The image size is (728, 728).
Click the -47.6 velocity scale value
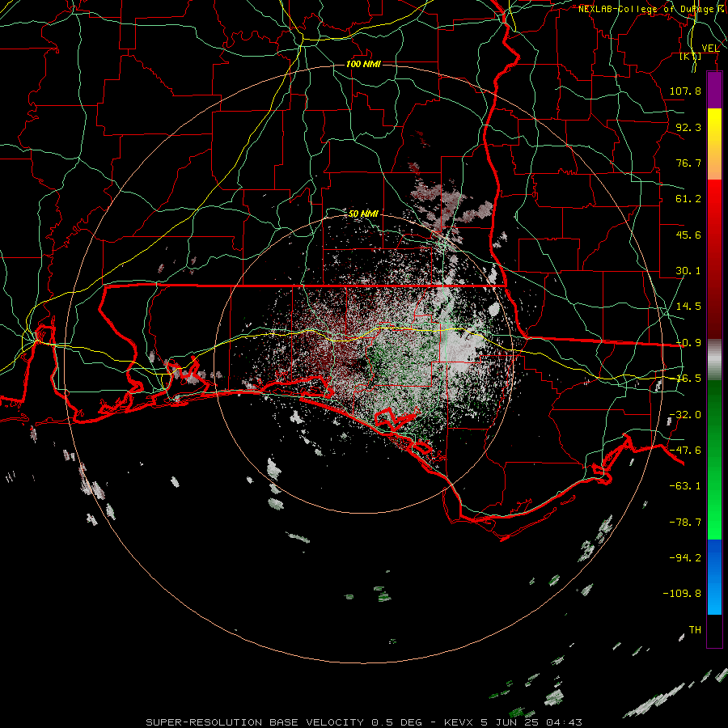coord(685,451)
